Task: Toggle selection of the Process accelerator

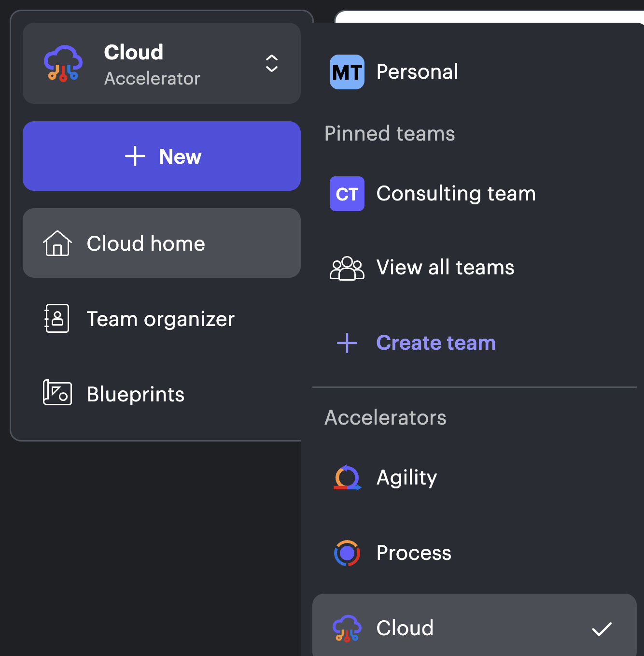Action: pos(413,553)
